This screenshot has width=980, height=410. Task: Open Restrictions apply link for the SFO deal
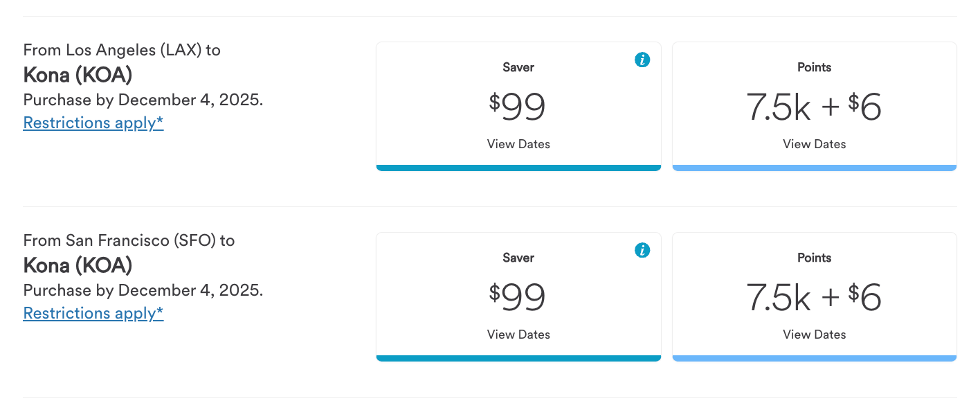coord(93,313)
